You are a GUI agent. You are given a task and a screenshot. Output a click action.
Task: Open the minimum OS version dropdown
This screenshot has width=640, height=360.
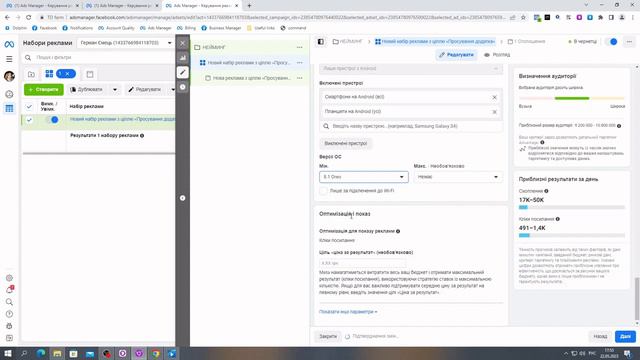pyautogui.click(x=364, y=177)
